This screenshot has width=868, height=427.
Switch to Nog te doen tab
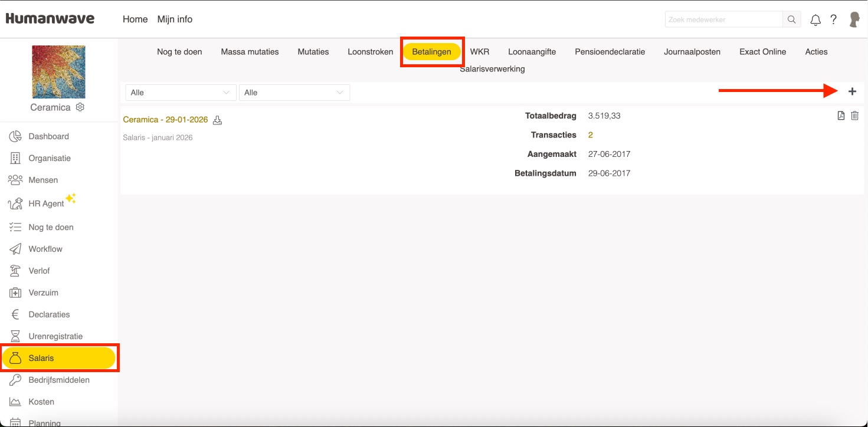[x=179, y=52]
